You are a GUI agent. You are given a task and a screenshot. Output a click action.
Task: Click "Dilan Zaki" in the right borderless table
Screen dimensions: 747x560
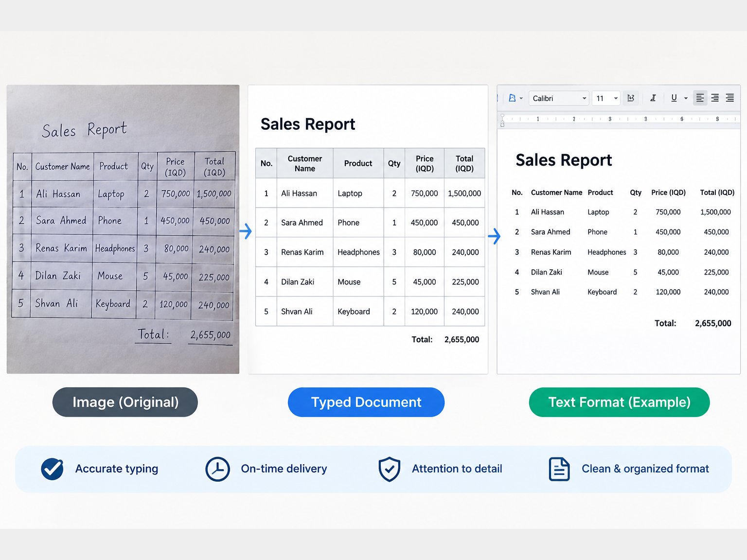[547, 272]
